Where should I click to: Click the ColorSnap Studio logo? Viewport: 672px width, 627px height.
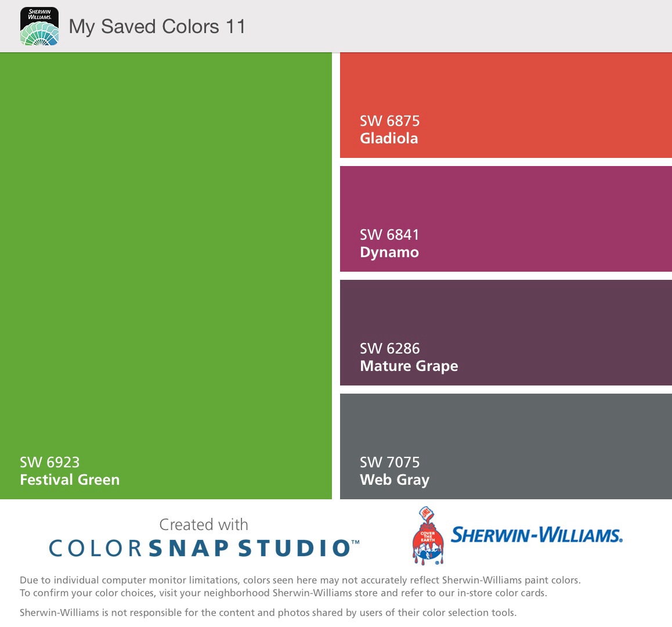[x=204, y=548]
